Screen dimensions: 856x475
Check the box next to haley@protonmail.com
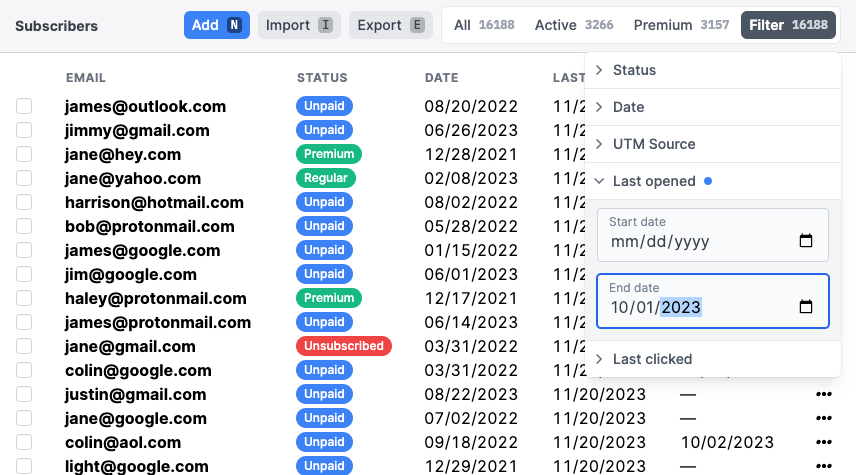(x=24, y=298)
